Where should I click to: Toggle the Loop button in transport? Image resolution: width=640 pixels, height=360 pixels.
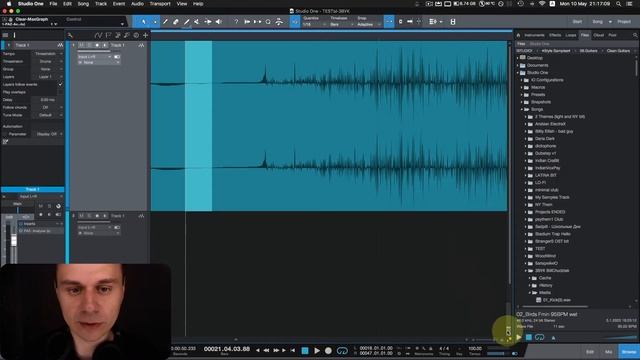click(x=342, y=351)
